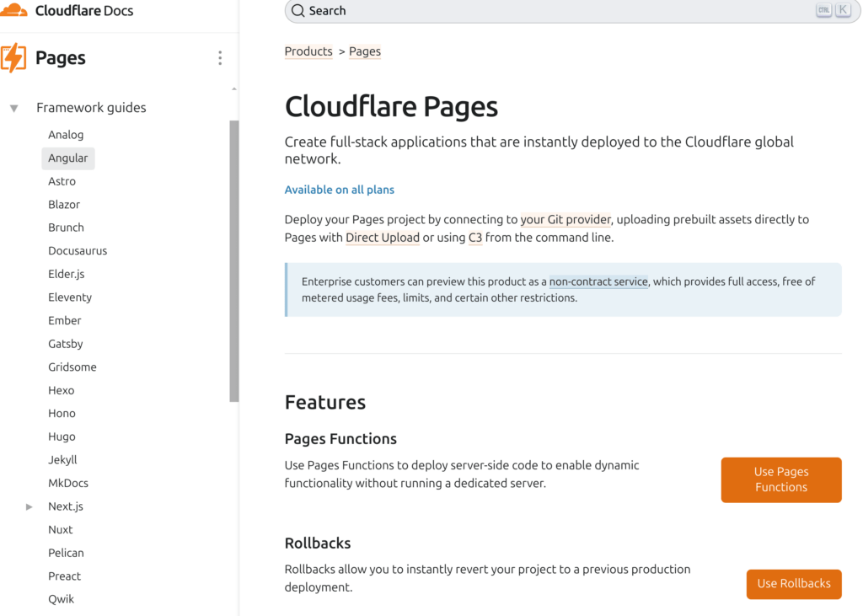Open the Ember guide
Image resolution: width=863 pixels, height=616 pixels.
coord(64,320)
